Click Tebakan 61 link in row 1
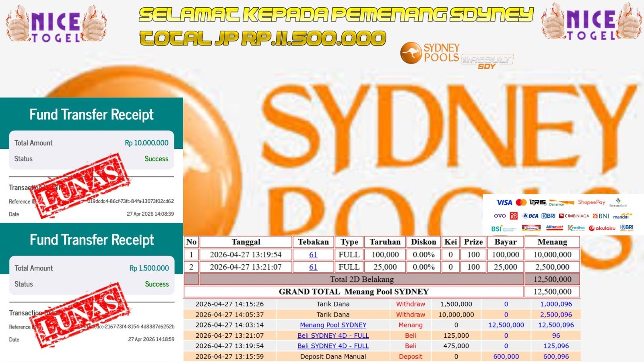Screen dimensions: 644x362 click(x=313, y=255)
